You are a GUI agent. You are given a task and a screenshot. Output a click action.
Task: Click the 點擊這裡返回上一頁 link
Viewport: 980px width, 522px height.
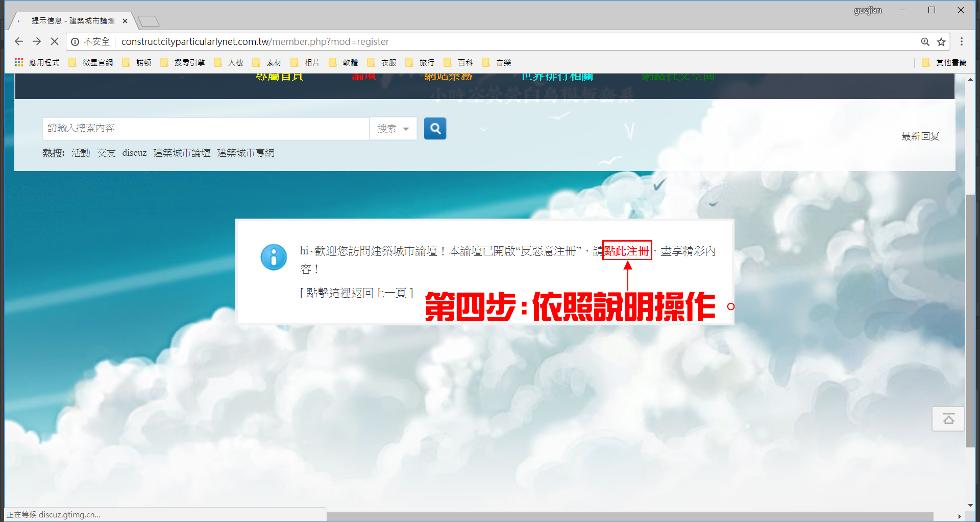point(356,293)
